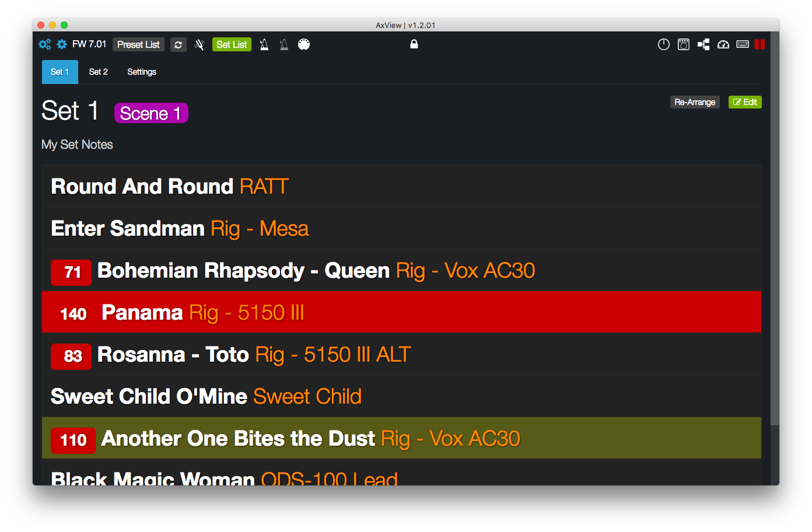
Task: Select the purple Scene 1 badge
Action: point(151,113)
